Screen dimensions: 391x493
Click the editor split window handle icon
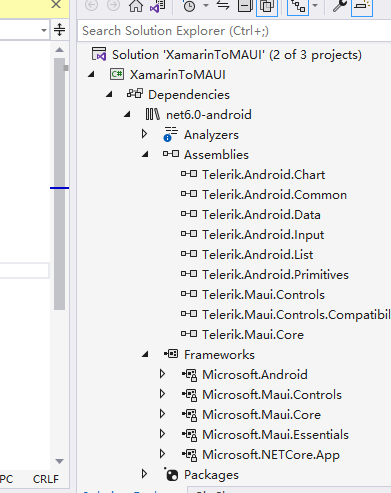pyautogui.click(x=60, y=30)
